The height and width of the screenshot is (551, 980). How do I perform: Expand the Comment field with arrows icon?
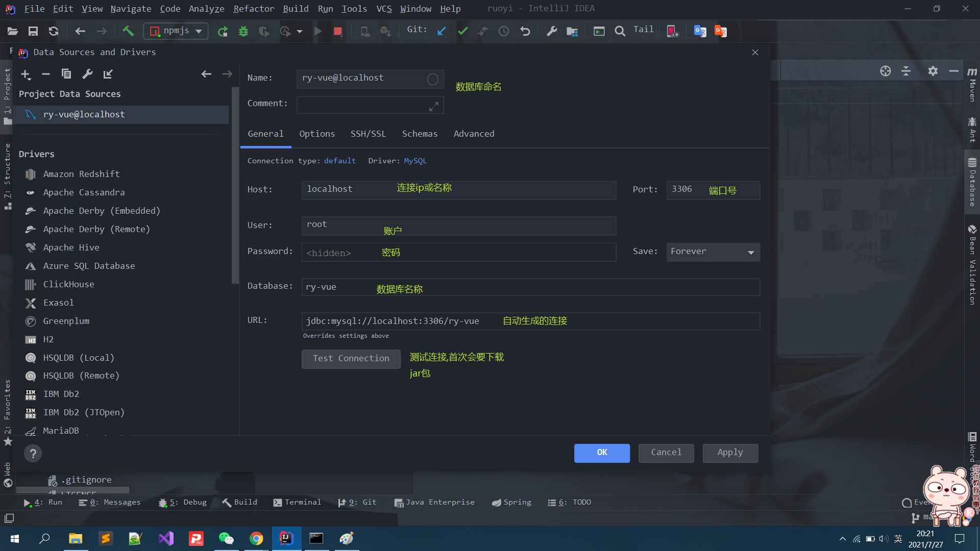pos(433,106)
